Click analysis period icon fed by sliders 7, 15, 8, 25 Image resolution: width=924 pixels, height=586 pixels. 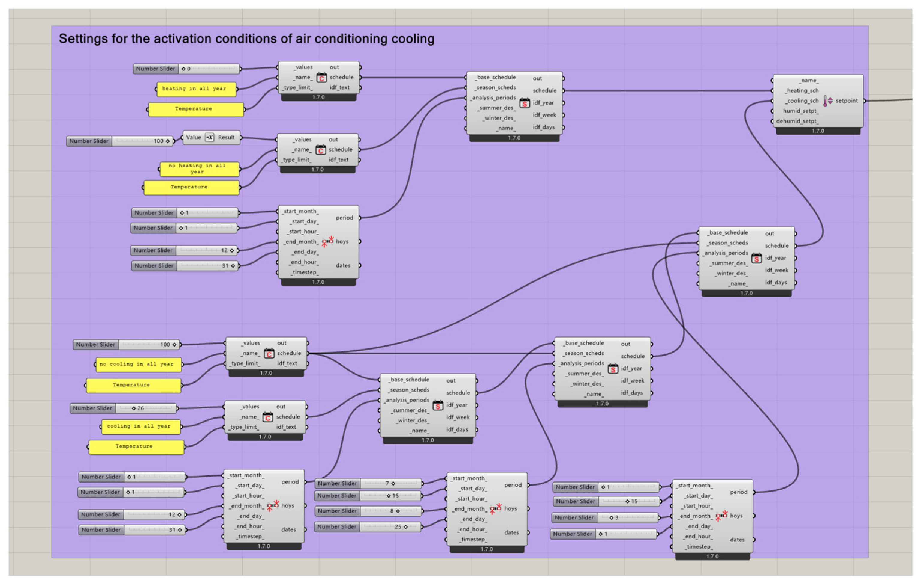495,508
